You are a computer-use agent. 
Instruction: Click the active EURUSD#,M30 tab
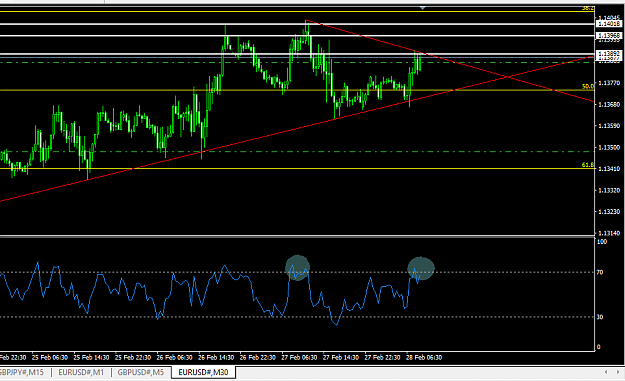(203, 372)
